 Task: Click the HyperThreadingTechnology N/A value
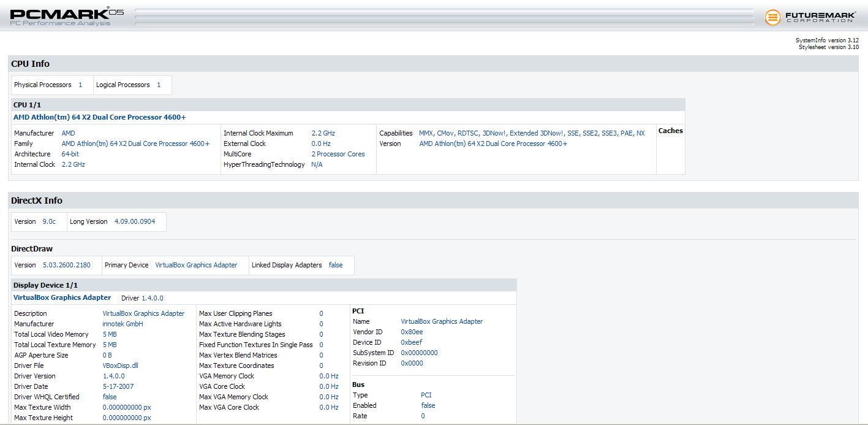(x=317, y=164)
